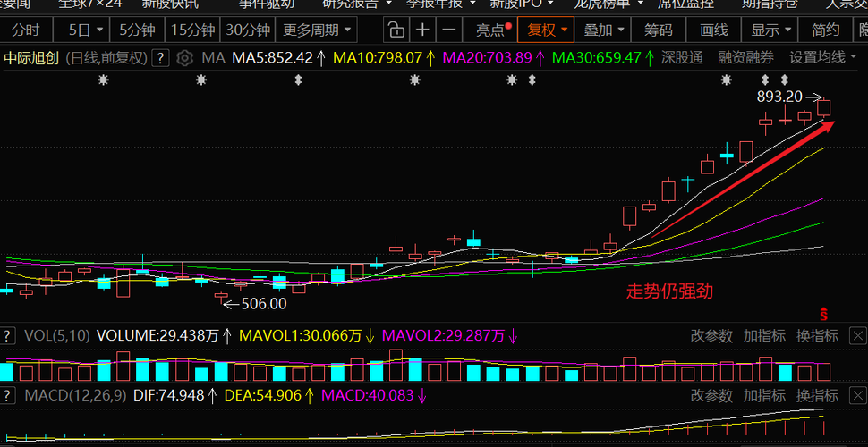Open the 新股快讯 tab

[x=170, y=4]
